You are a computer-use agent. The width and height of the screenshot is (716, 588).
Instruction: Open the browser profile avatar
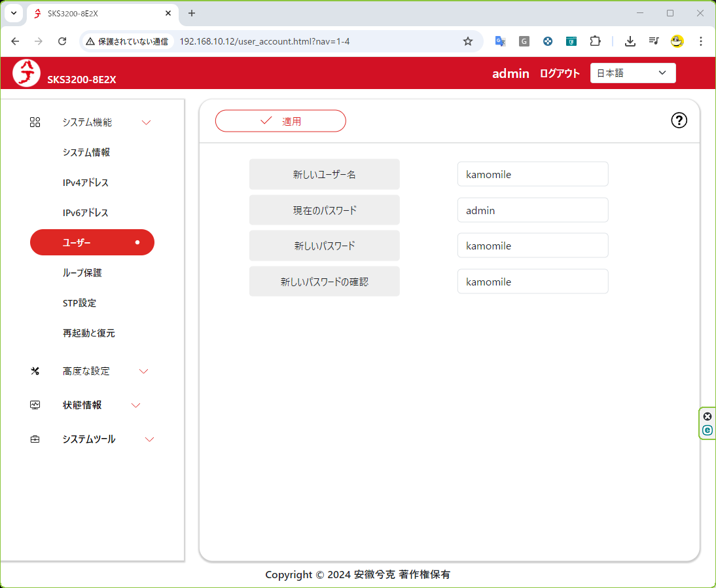click(677, 41)
